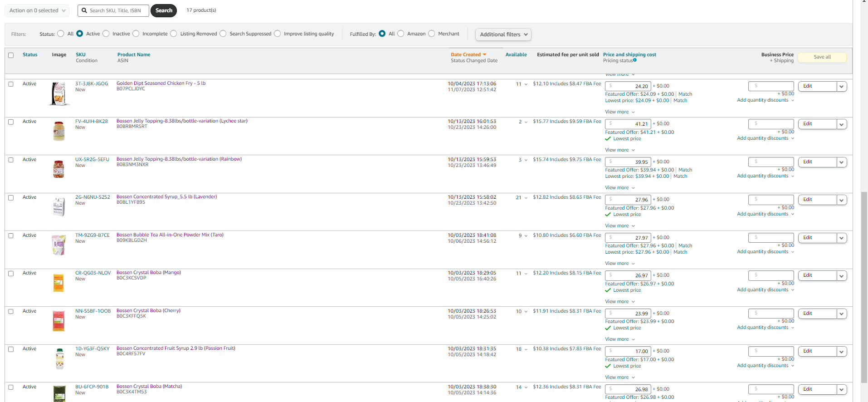Open Edit dropdown arrow for Golden Dipt row
This screenshot has height=402, width=868.
[x=842, y=86]
